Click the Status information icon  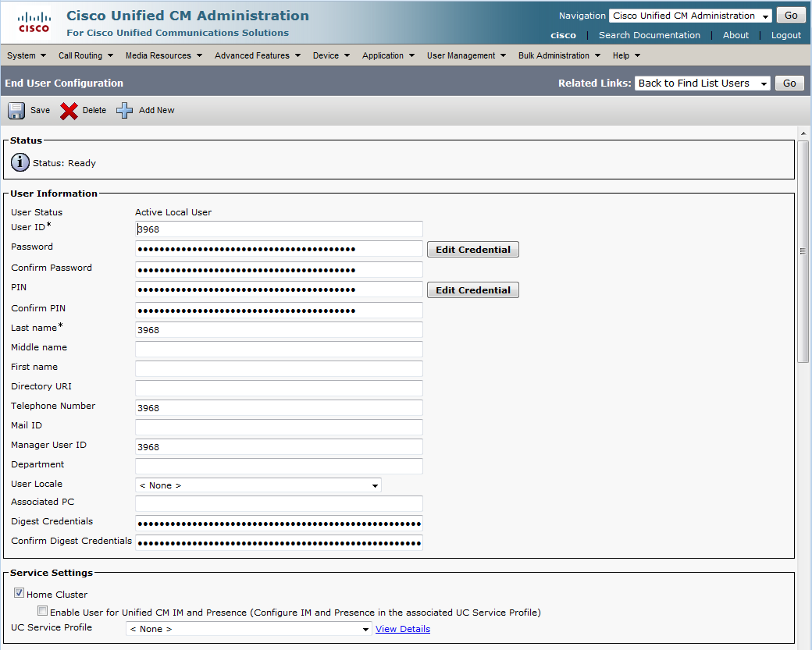pos(20,163)
